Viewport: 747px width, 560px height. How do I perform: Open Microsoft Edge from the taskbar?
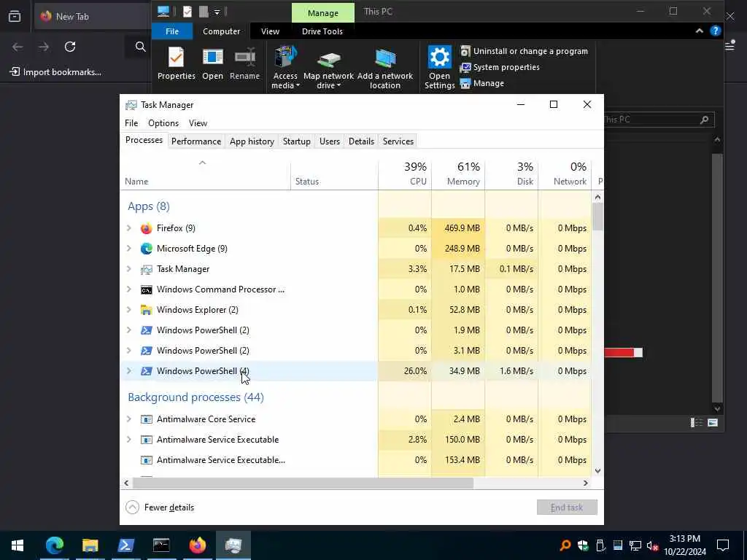point(54,545)
